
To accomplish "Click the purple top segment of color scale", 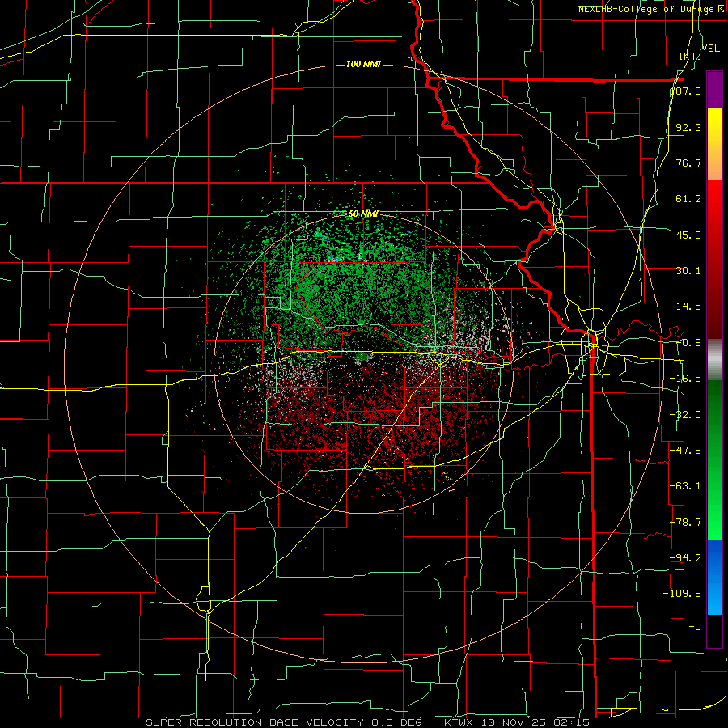I will pos(714,90).
